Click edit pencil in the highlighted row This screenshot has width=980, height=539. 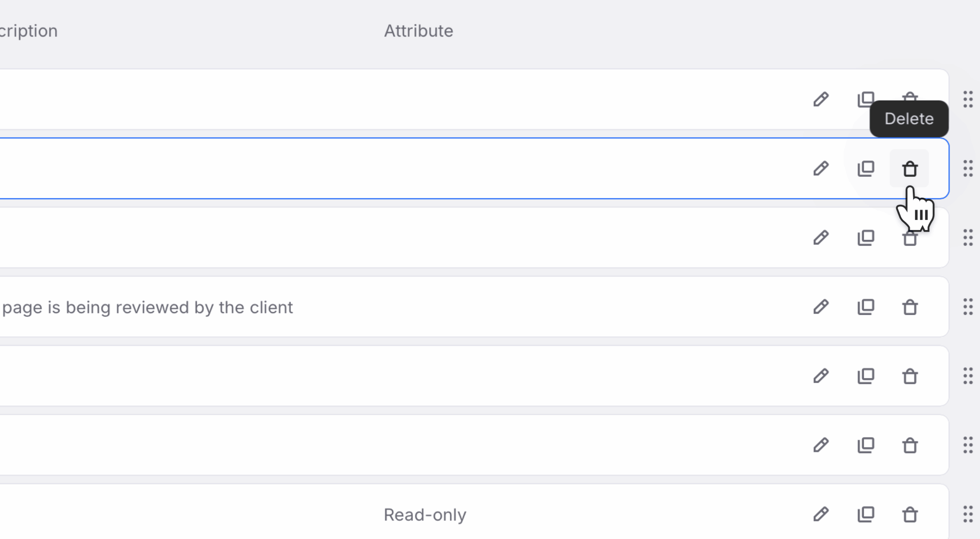pyautogui.click(x=821, y=169)
